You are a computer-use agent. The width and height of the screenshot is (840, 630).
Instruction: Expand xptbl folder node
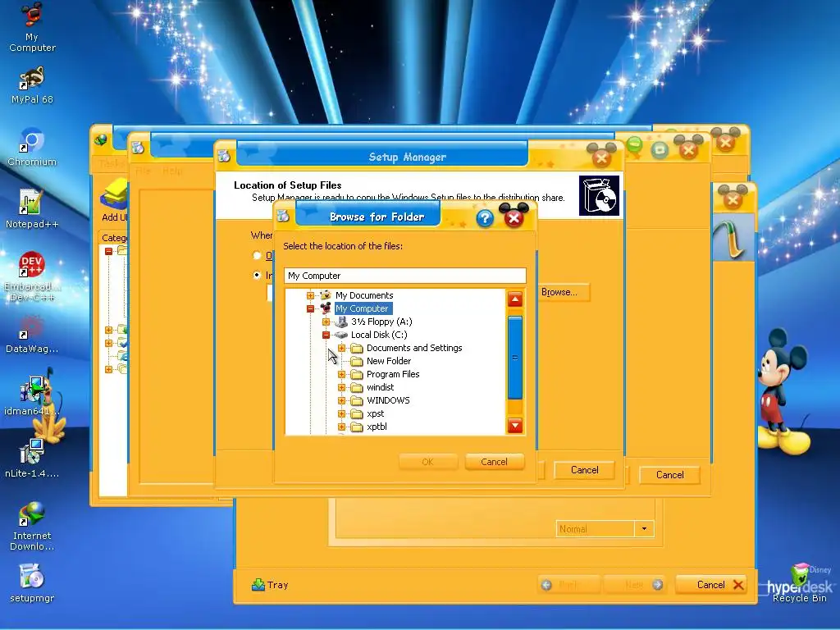[x=341, y=427]
